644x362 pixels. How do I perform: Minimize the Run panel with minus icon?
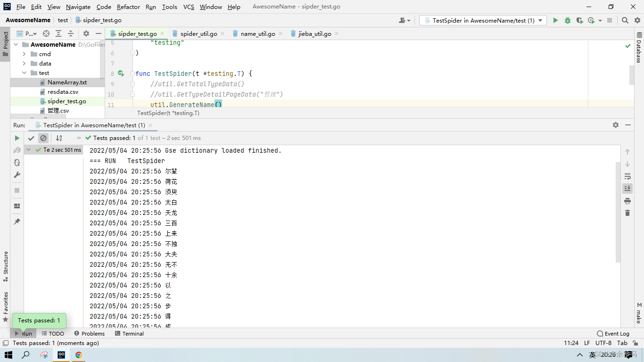[x=628, y=125]
